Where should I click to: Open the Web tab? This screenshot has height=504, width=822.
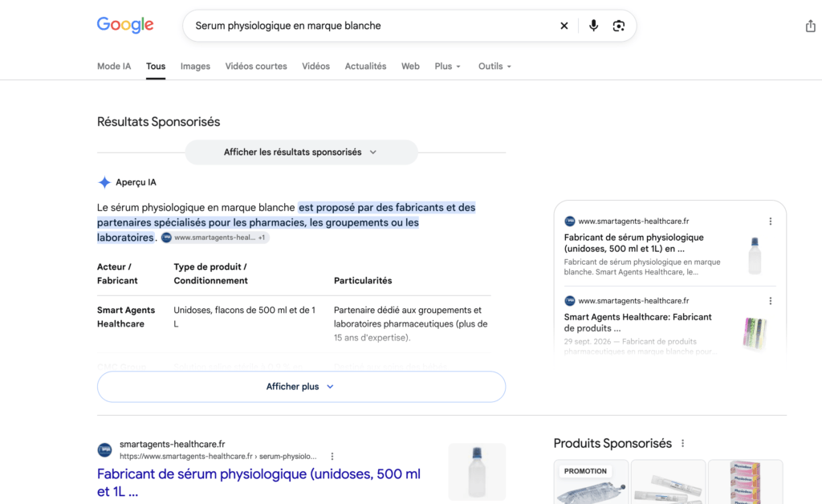coord(410,67)
